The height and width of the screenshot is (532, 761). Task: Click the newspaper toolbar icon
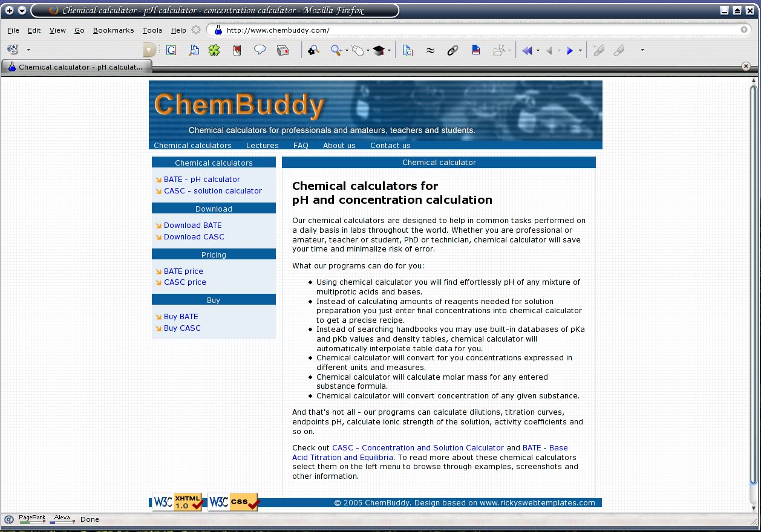[x=283, y=50]
